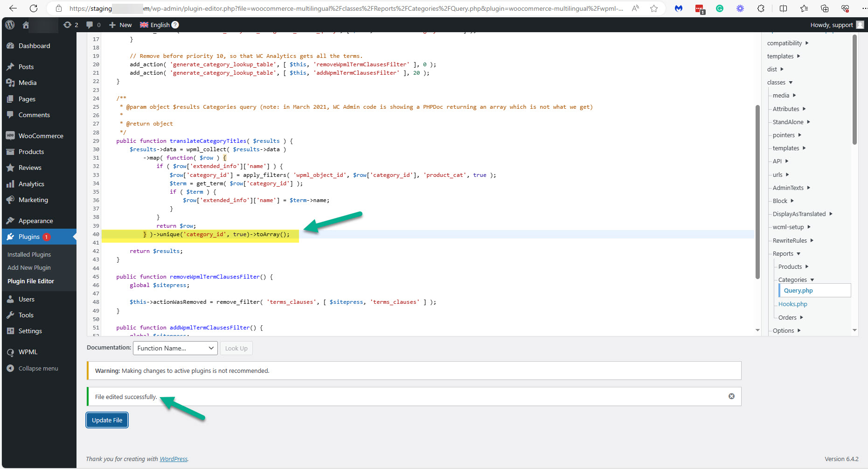Open Plugin File Editor submenu
Viewport: 868px width, 469px height.
(x=31, y=281)
